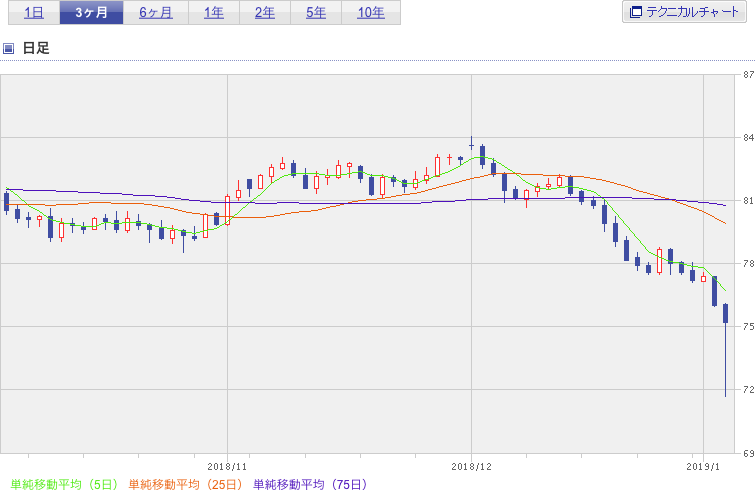Click the highest candlestick at the 2018/12 gridline
The height and width of the screenshot is (493, 755).
point(471,143)
